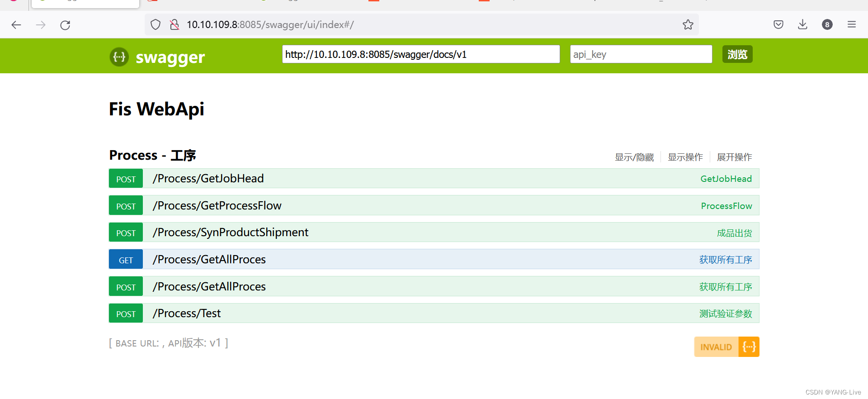Click POST badge for GetJobHead
Screen dimensions: 868x399
coord(126,179)
